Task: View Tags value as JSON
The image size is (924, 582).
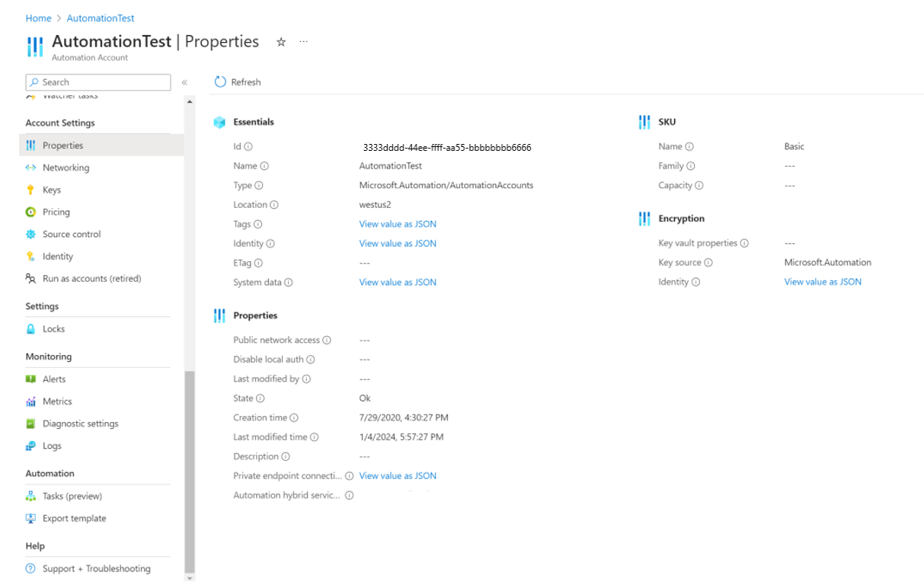Action: 398,224
